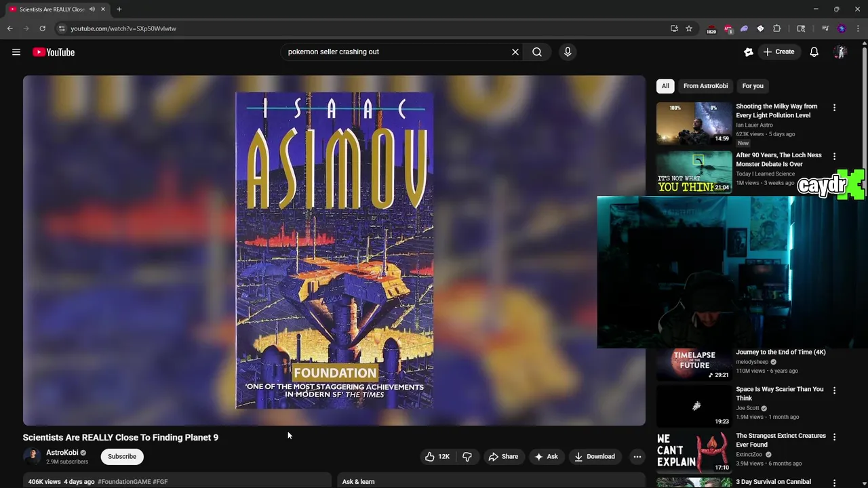This screenshot has width=868, height=488.
Task: Switch to Scientists Are REALLY Close tab
Action: 51,9
